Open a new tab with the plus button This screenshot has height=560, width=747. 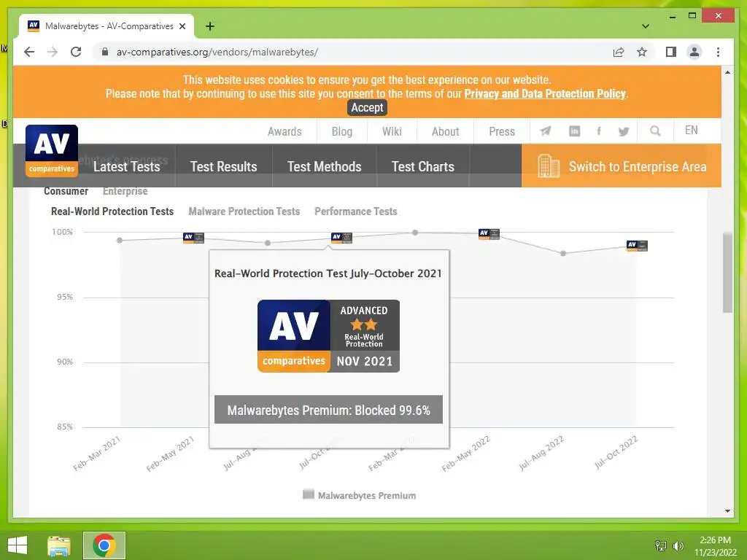[209, 26]
